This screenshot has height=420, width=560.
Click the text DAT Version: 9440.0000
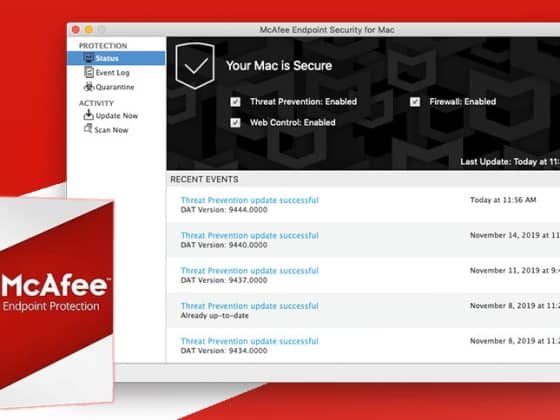point(224,245)
